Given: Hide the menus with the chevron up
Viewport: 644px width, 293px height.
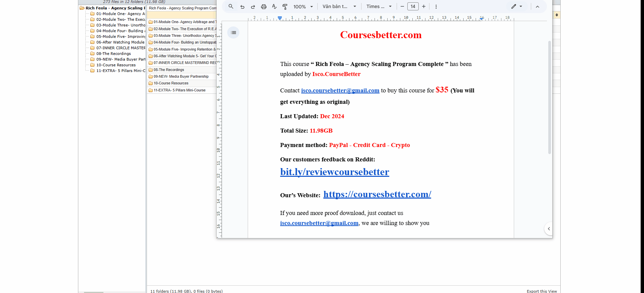Looking at the screenshot, I should point(537,6).
